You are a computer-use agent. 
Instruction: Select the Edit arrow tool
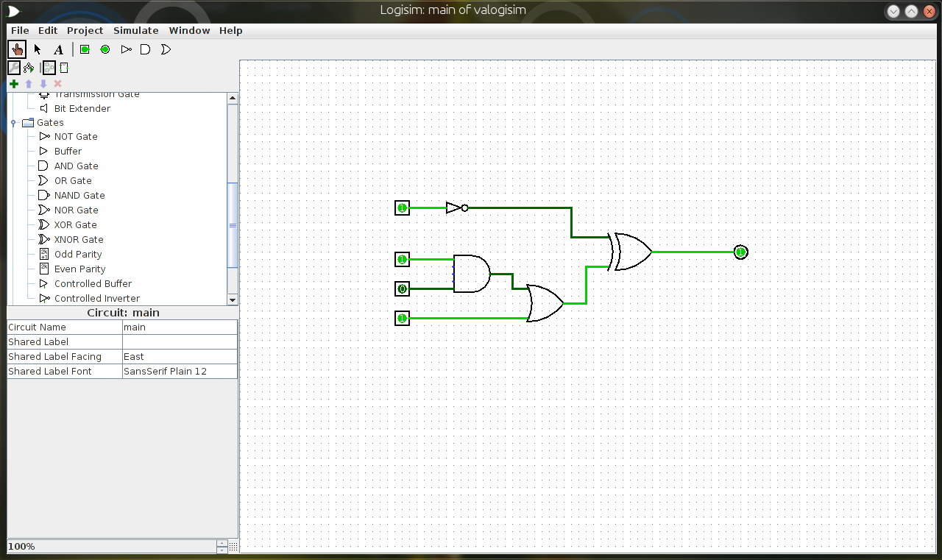point(38,49)
